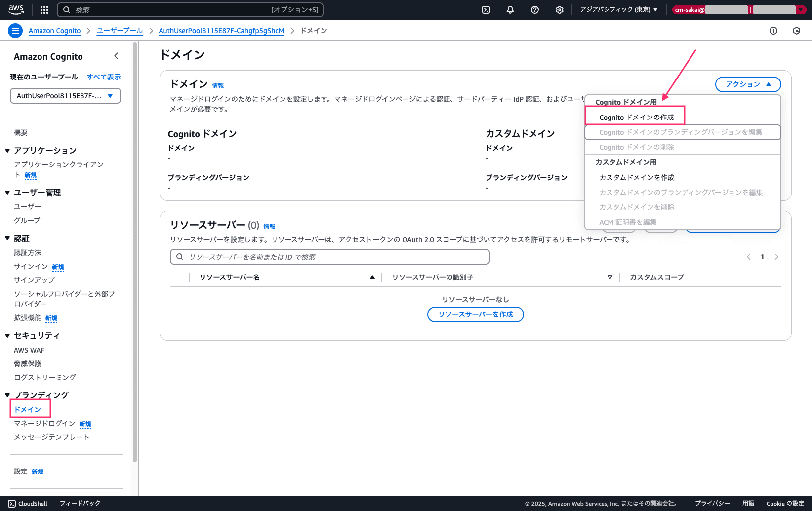
Task: Close the アクション dropdown button
Action: (x=748, y=84)
